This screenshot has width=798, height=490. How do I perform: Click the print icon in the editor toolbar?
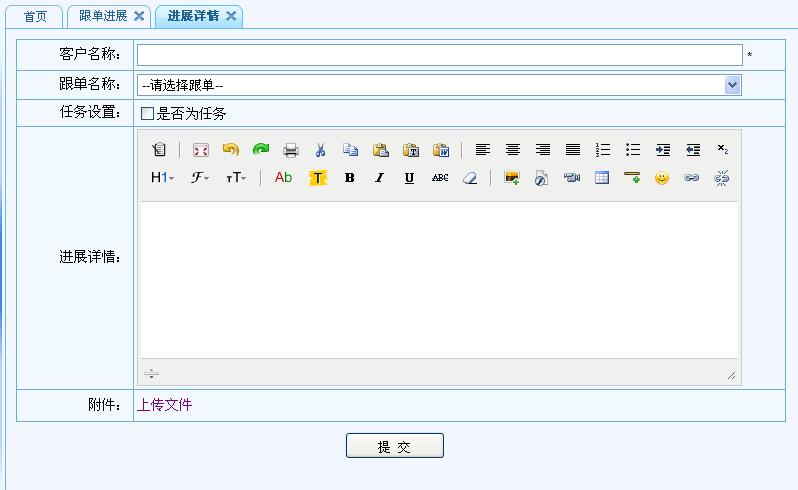pyautogui.click(x=291, y=150)
